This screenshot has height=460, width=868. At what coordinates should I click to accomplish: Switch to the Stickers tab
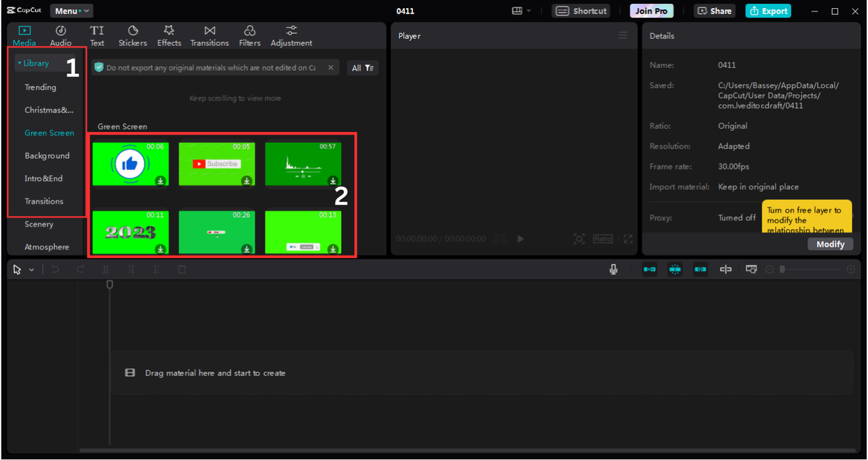133,36
